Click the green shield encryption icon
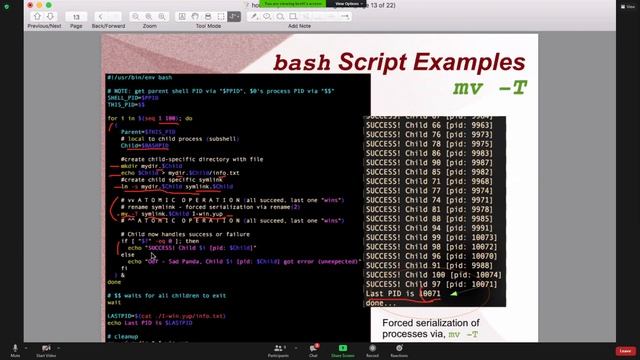640x360 pixels. pos(7,7)
